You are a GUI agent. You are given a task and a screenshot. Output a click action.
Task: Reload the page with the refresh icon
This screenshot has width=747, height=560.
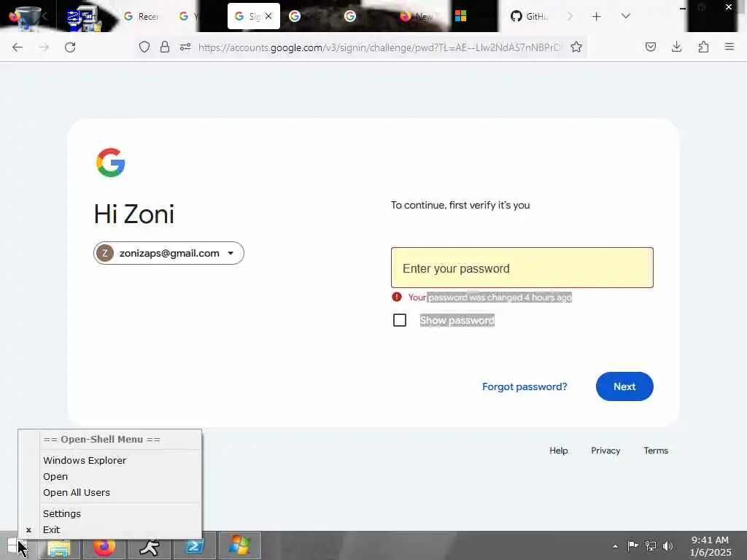coord(70,47)
